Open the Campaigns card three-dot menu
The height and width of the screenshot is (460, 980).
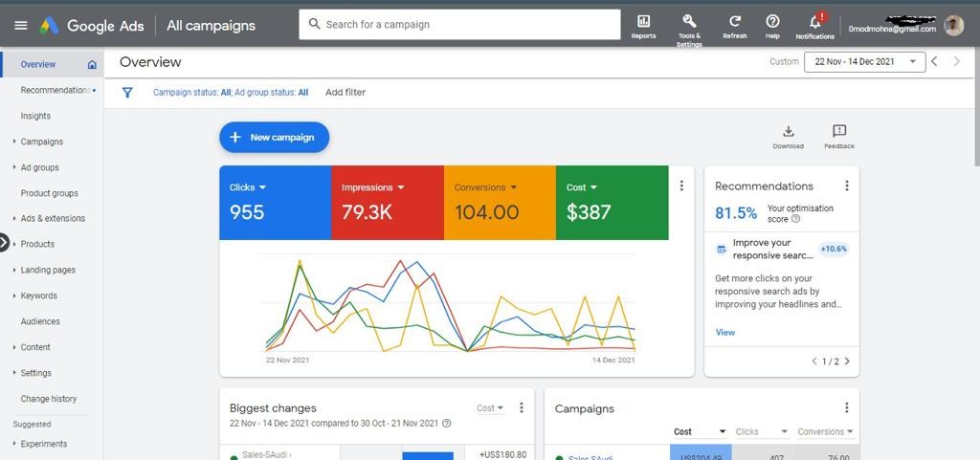coord(847,407)
